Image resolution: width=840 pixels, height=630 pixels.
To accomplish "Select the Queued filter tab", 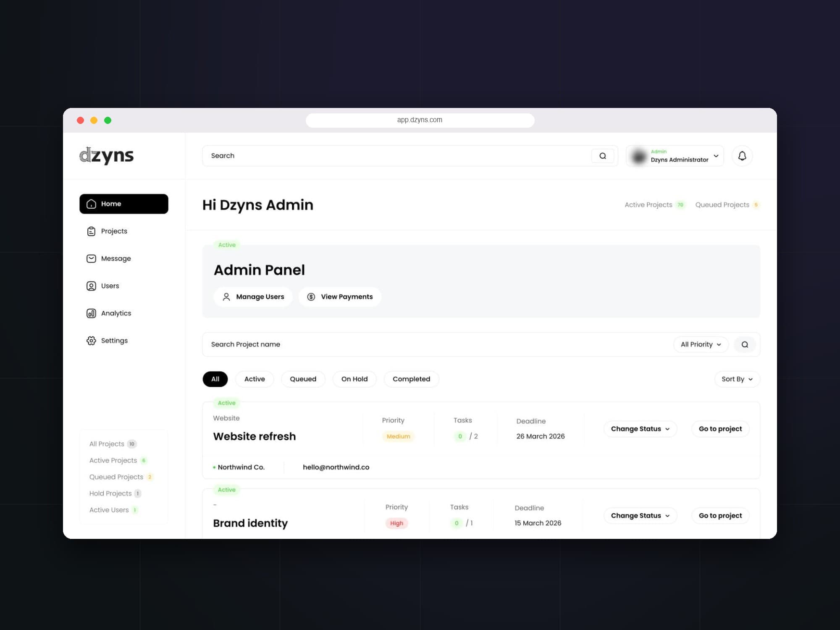I will (x=303, y=379).
